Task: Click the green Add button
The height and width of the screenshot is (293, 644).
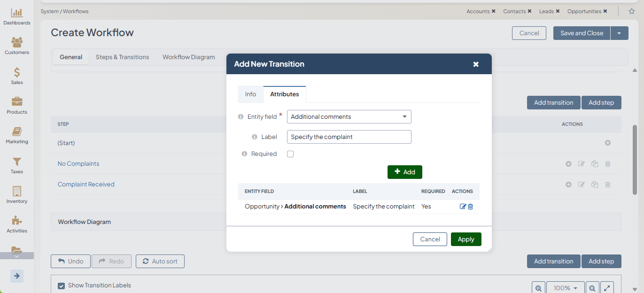Action: (404, 172)
